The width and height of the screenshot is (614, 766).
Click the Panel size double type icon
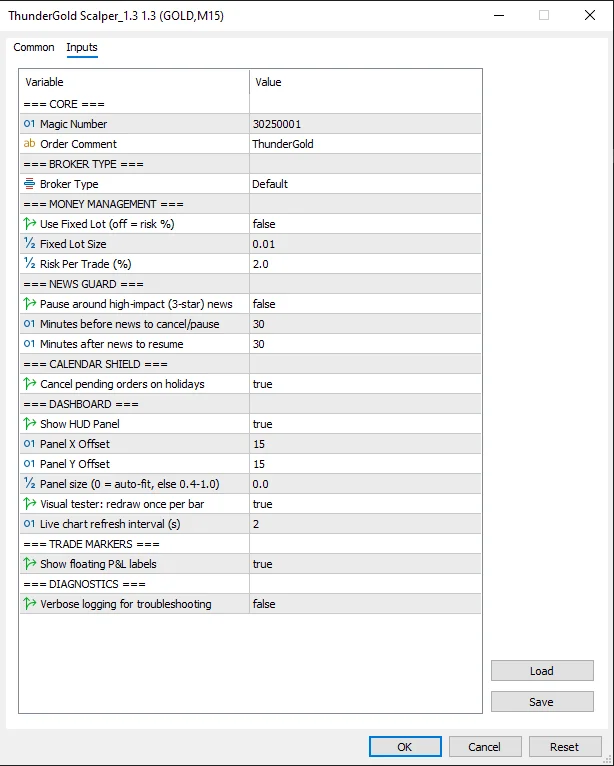pyautogui.click(x=29, y=484)
